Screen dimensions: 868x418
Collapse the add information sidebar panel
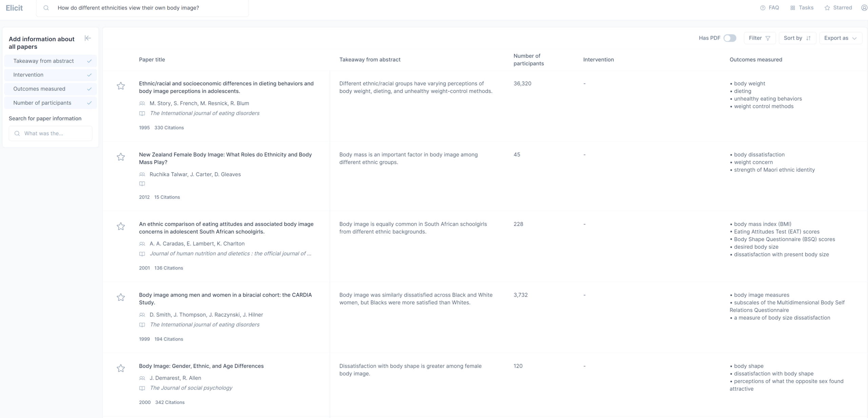(87, 38)
